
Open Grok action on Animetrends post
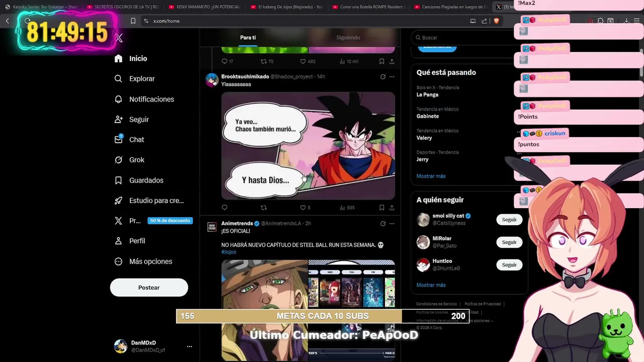pyautogui.click(x=383, y=223)
